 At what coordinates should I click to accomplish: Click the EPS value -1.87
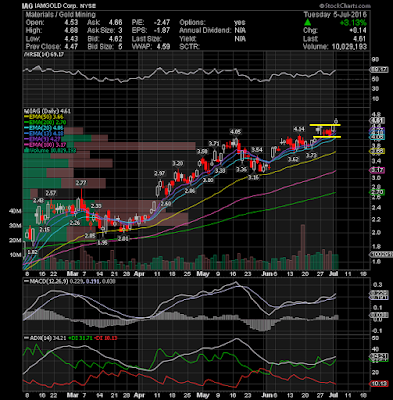[x=162, y=31]
